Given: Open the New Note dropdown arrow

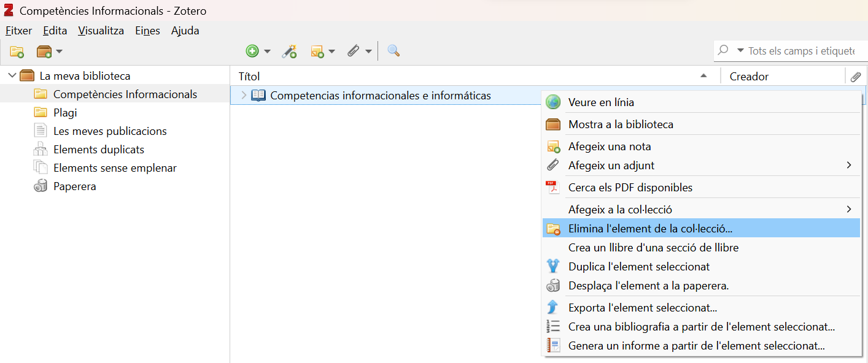Looking at the screenshot, I should (x=332, y=52).
